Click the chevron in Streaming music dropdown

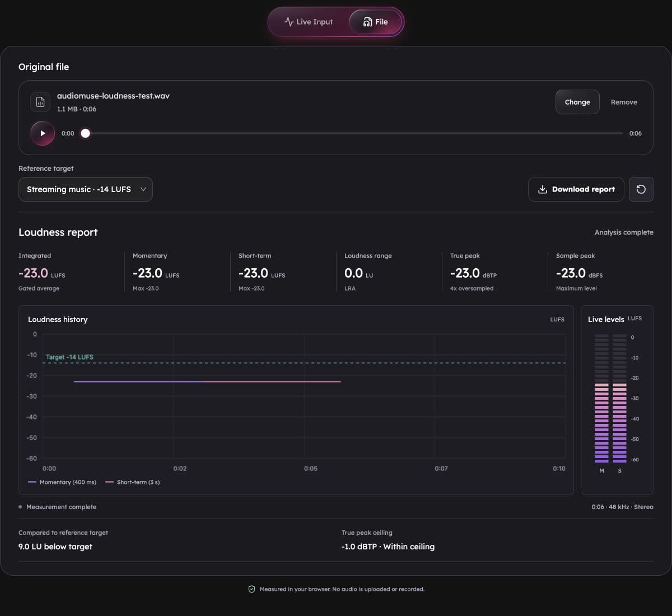[x=143, y=189]
